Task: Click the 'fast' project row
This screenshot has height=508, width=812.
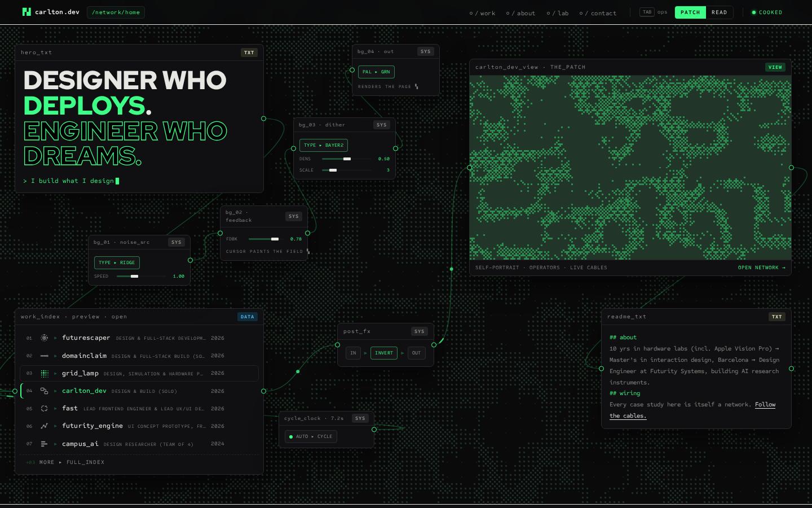Action: (x=139, y=408)
